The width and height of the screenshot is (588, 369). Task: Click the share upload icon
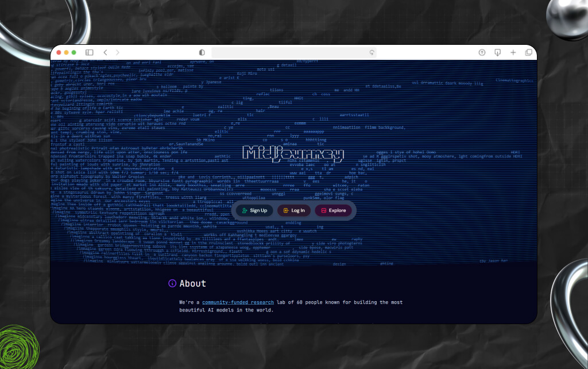482,52
